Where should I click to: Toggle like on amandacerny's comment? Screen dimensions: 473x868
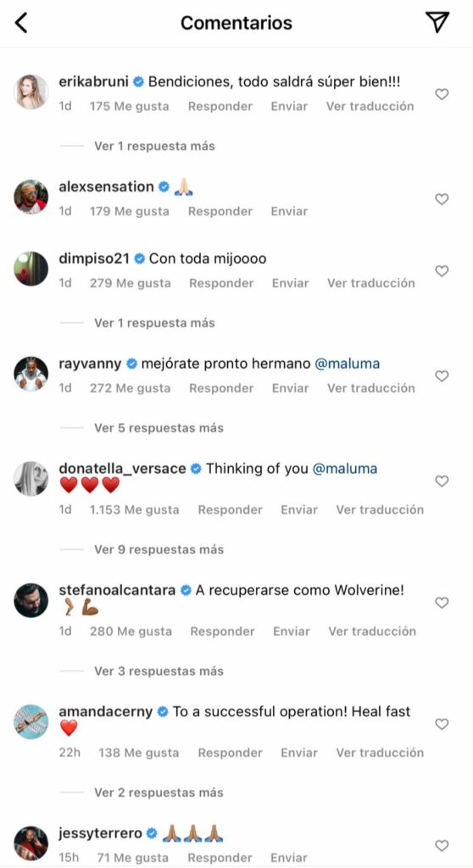442,724
